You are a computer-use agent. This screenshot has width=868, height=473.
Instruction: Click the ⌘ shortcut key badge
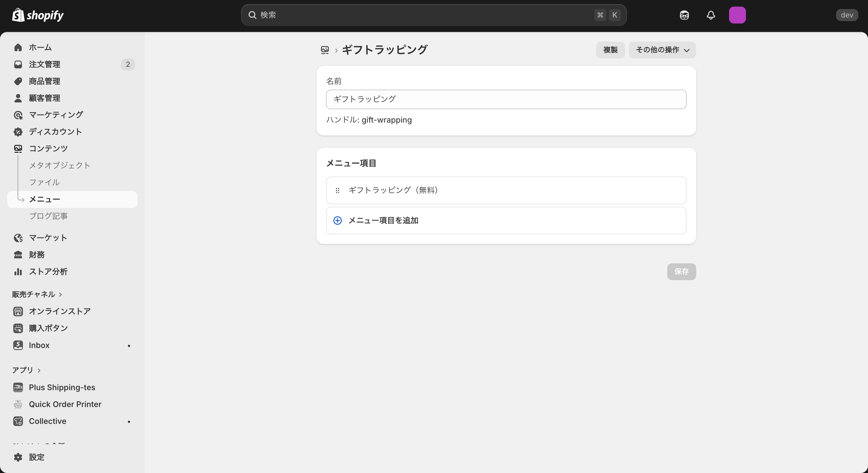[600, 15]
